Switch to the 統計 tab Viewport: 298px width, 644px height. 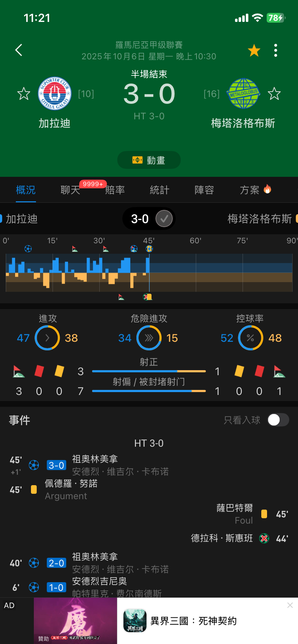[x=159, y=190]
